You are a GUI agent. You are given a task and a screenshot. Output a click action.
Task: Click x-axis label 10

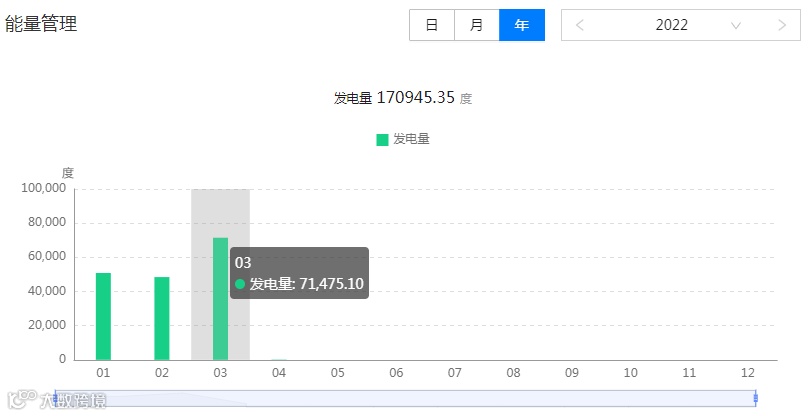click(631, 373)
